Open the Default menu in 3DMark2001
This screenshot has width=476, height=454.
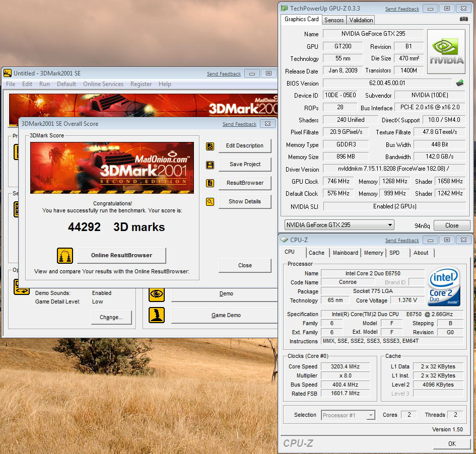(66, 84)
